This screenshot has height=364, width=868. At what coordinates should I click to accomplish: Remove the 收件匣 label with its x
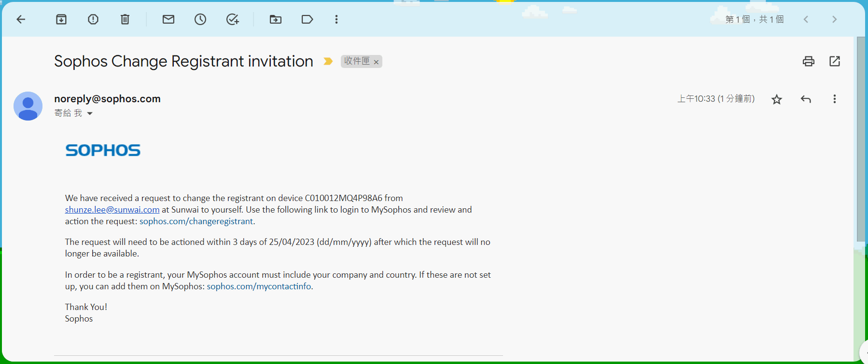(376, 62)
